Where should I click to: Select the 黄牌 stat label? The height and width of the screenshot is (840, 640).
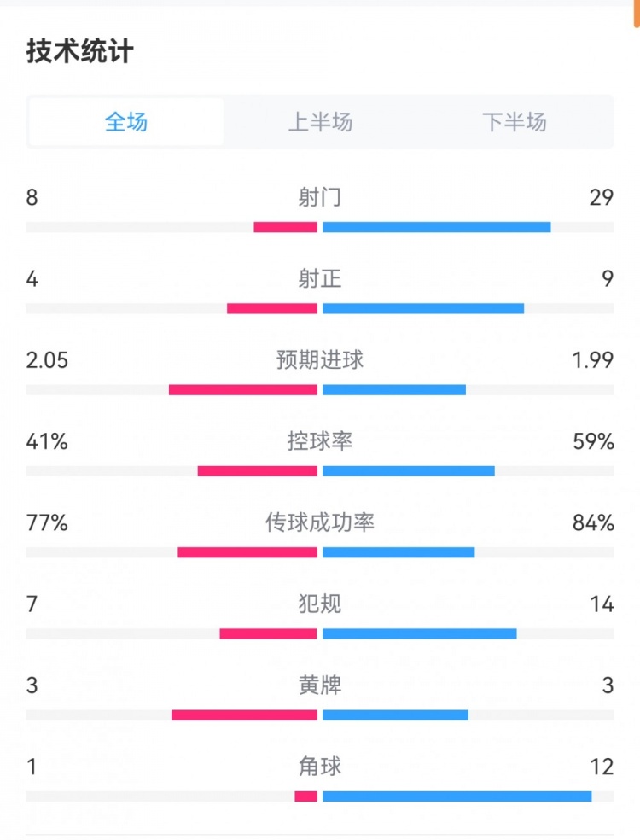pyautogui.click(x=320, y=685)
